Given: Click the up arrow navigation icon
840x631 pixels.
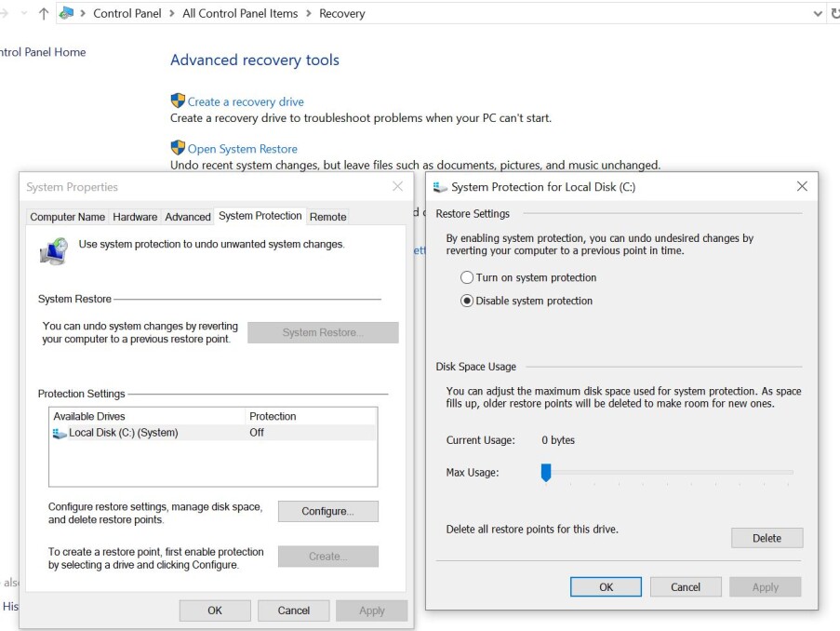Looking at the screenshot, I should tap(44, 13).
